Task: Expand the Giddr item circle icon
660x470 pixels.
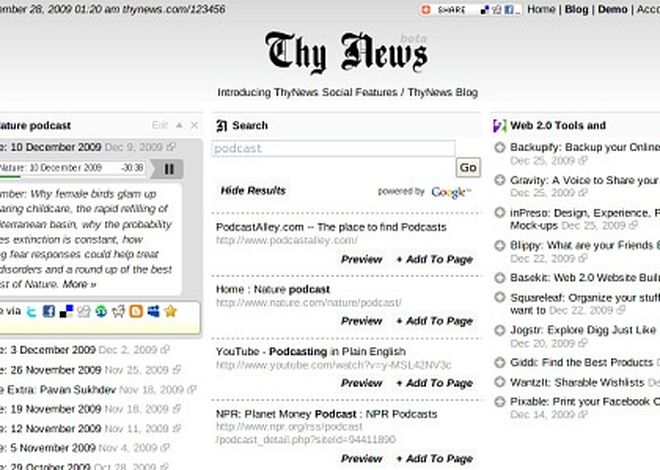Action: click(500, 363)
